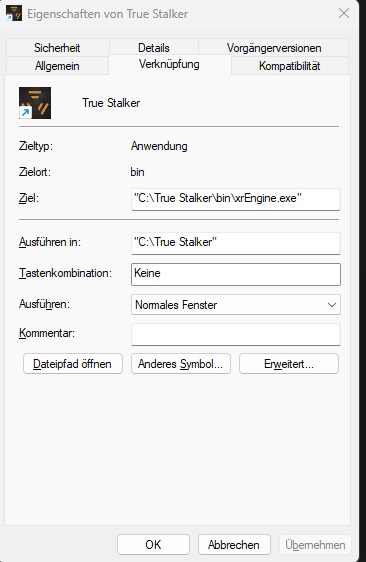Image resolution: width=366 pixels, height=562 pixels.
Task: Click the Anwendung target type value
Action: [159, 146]
